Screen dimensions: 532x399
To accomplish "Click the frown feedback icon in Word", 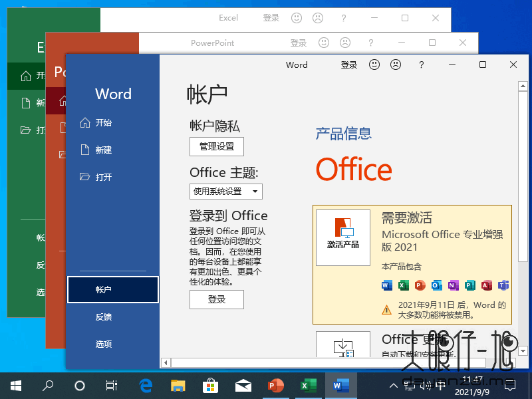I will [396, 65].
